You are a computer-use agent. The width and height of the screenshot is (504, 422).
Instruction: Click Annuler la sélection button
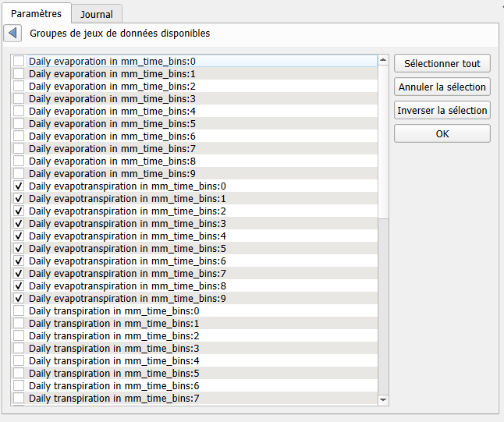tap(442, 87)
